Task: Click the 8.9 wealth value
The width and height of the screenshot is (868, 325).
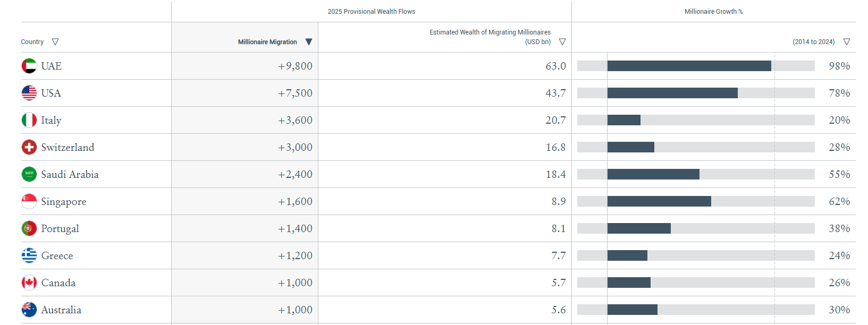Action: coord(559,201)
